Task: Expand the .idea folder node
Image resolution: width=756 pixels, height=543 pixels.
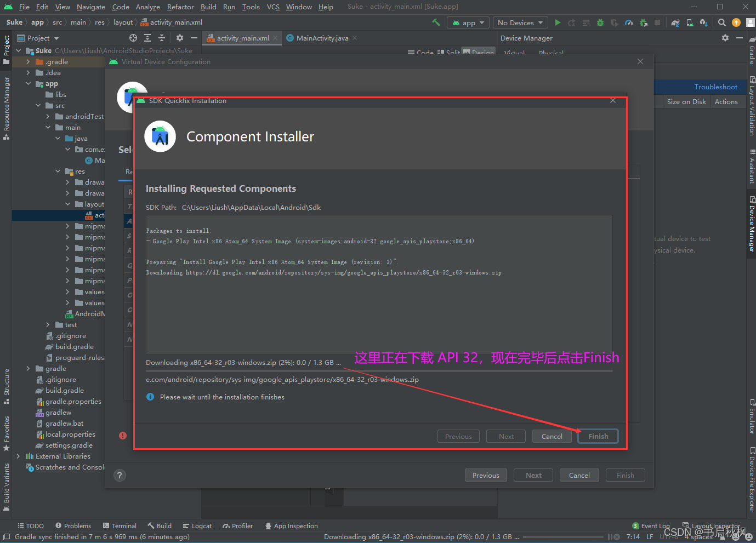Action: (28, 73)
